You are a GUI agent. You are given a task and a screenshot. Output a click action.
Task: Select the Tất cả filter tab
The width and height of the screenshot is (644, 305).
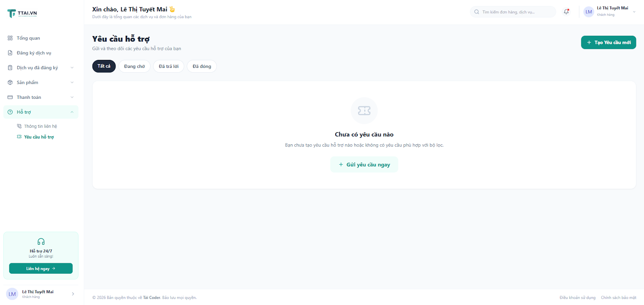(104, 66)
